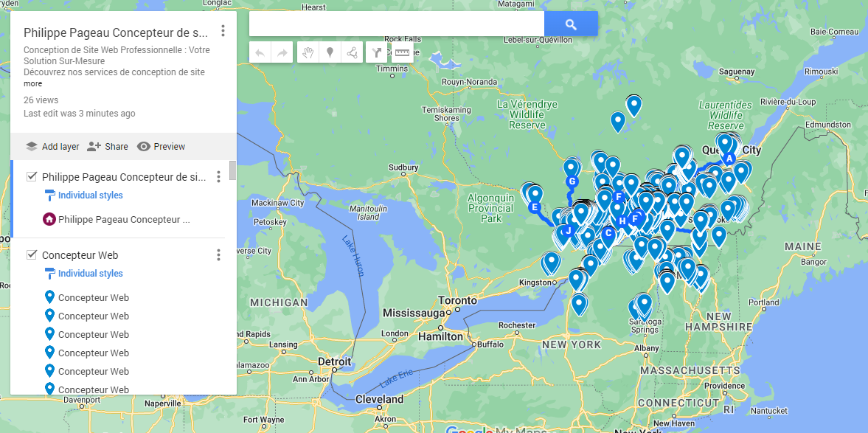The image size is (868, 433).
Task: Click the map title Philippe Pageau Concepteur
Action: pyautogui.click(x=116, y=32)
